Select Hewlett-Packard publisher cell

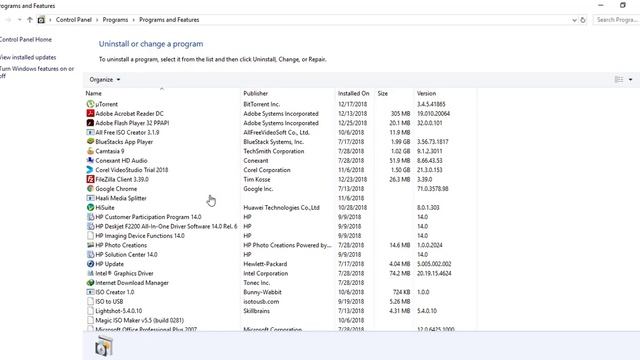tap(265, 264)
